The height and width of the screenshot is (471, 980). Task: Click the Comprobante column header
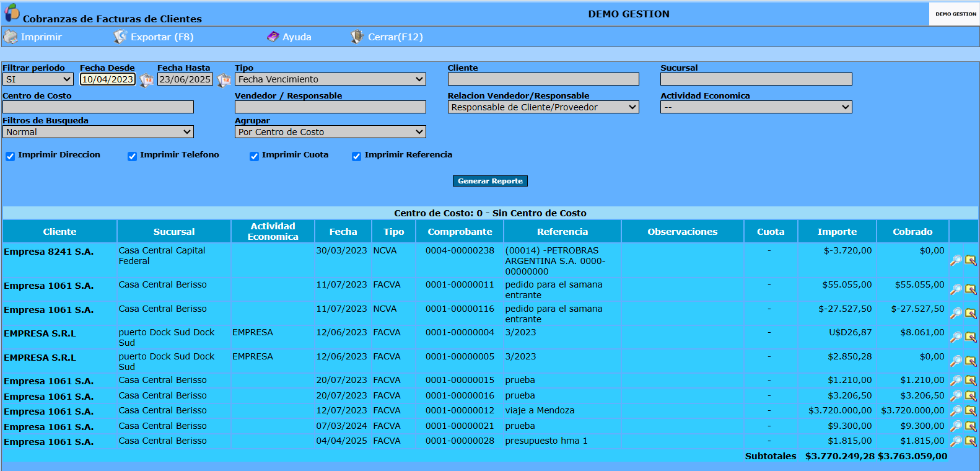460,232
